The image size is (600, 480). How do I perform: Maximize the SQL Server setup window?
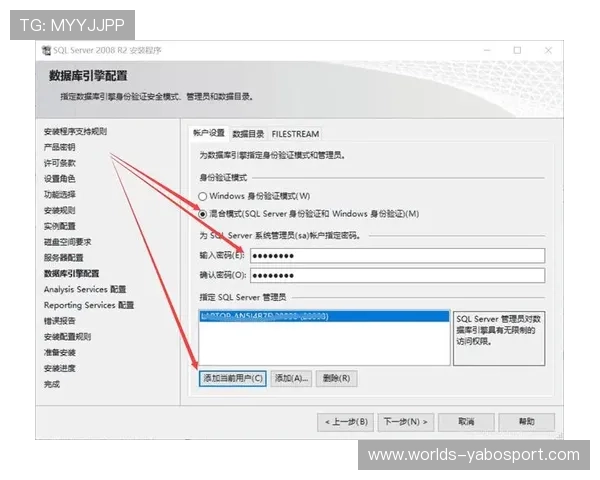tap(517, 50)
